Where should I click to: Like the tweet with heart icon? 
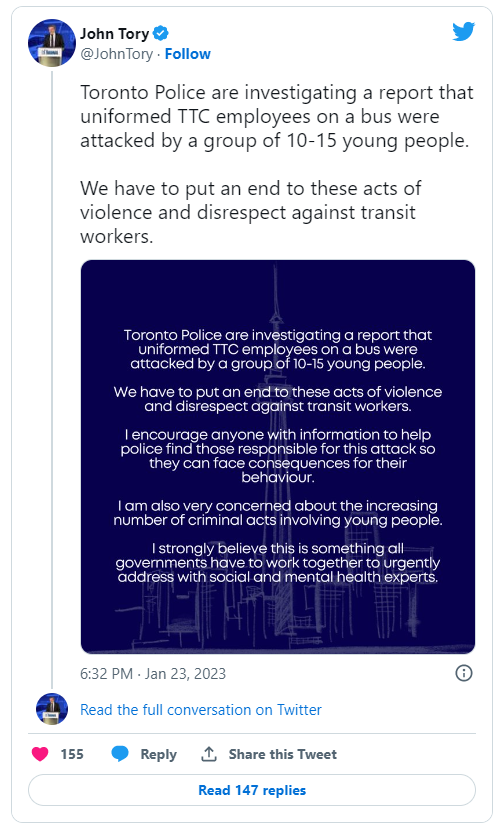[x=40, y=754]
